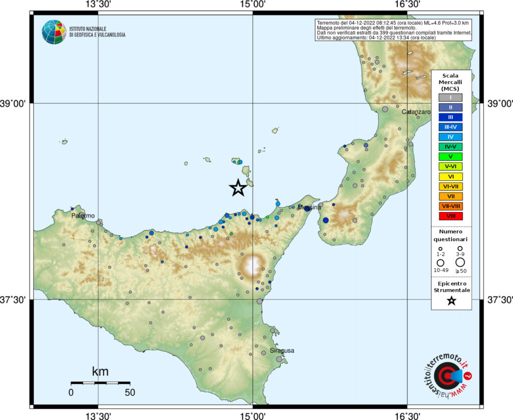Expand the 'Epicentro Strumentale' legend section
The width and height of the screenshot is (513, 420).
(451, 287)
